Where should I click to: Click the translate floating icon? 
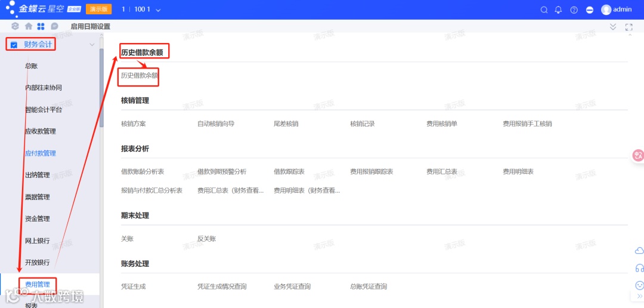(638, 155)
